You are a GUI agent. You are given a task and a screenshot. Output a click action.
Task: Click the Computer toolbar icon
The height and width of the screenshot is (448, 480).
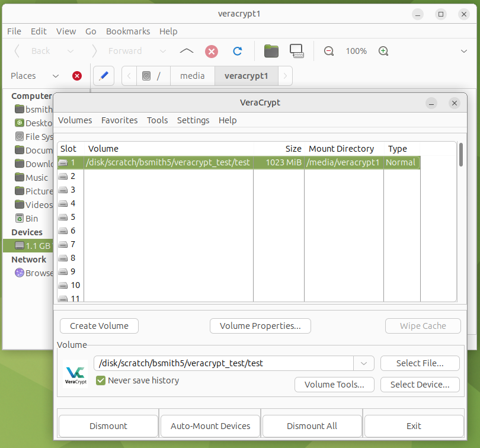coord(297,51)
